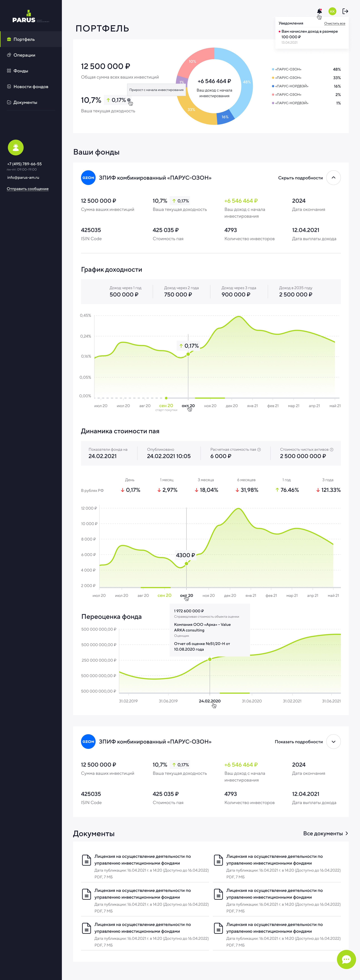Click OZON logo beside Показать подробности card

pos(88,741)
